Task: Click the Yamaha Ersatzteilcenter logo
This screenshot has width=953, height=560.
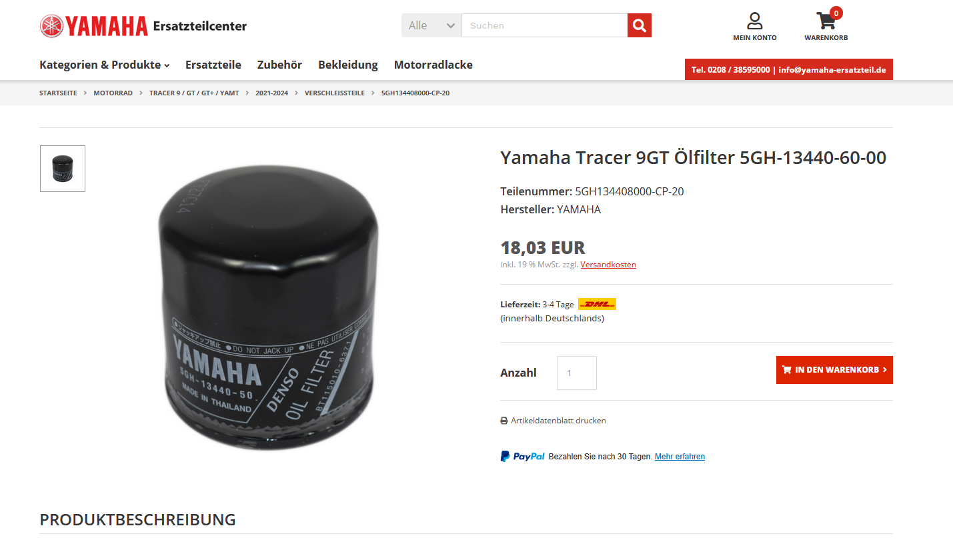Action: 143,26
